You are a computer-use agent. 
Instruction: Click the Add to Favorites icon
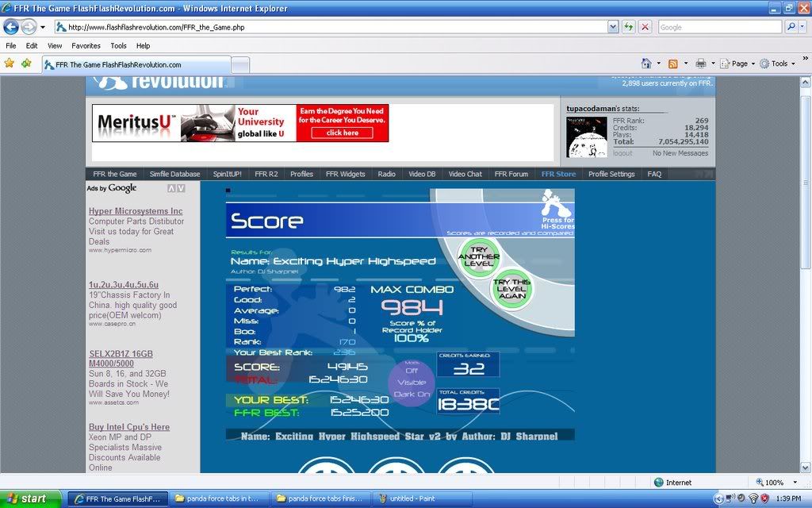tap(26, 63)
